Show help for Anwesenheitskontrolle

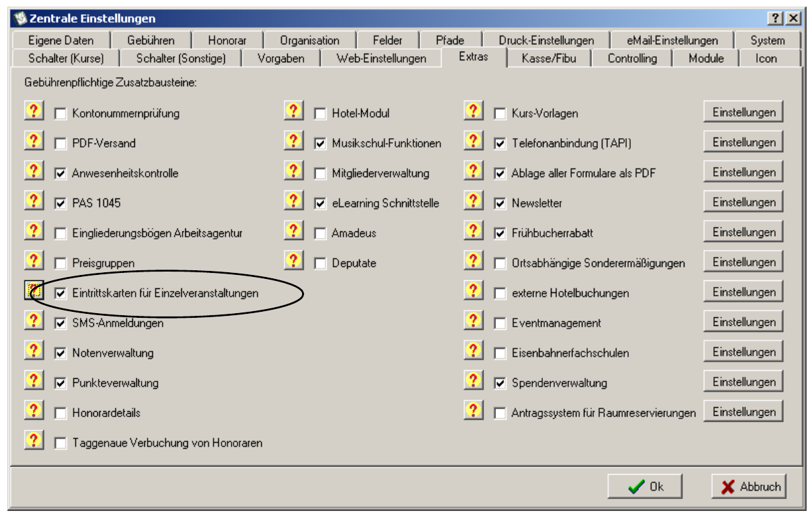(34, 171)
